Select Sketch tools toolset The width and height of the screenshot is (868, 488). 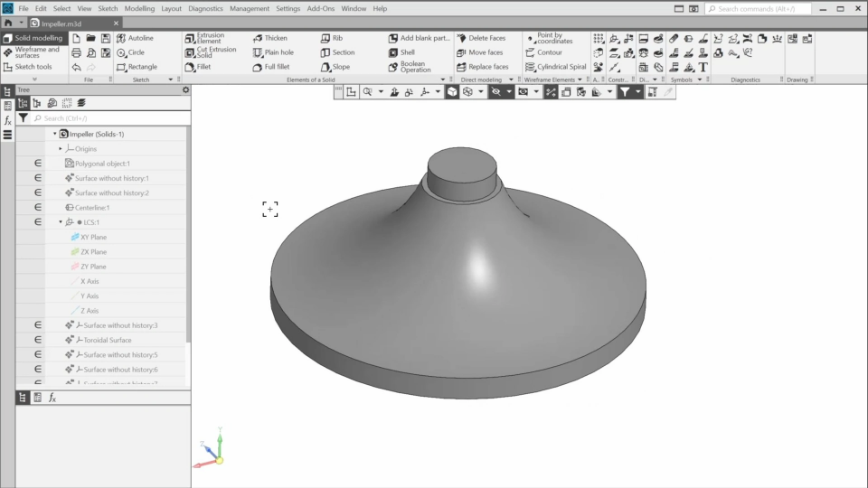click(x=33, y=67)
